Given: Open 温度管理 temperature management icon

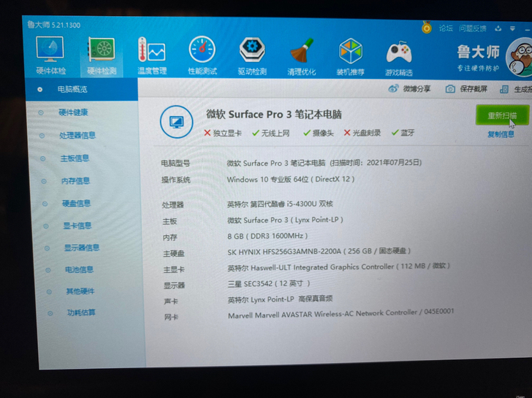Looking at the screenshot, I should 152,50.
